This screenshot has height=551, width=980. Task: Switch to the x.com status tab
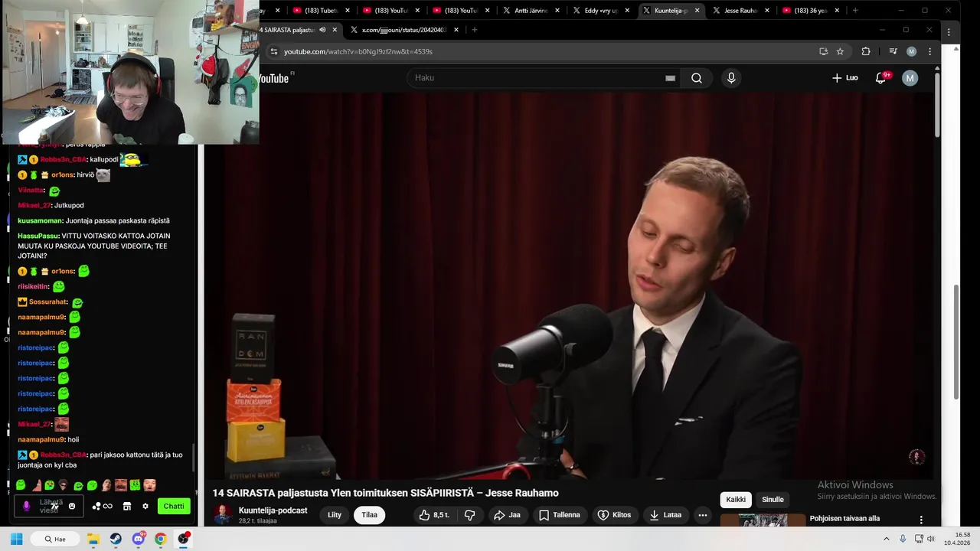(x=403, y=30)
